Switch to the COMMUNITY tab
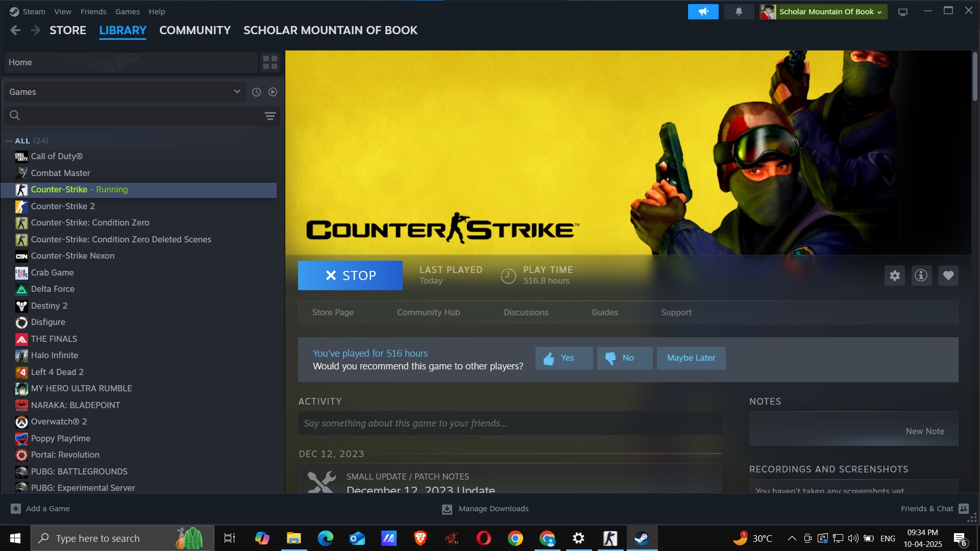Viewport: 980px width, 551px height. tap(195, 30)
